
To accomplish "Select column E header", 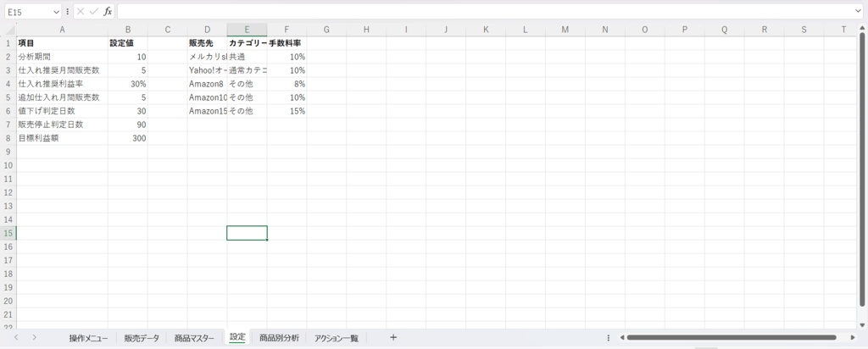I will (x=247, y=30).
